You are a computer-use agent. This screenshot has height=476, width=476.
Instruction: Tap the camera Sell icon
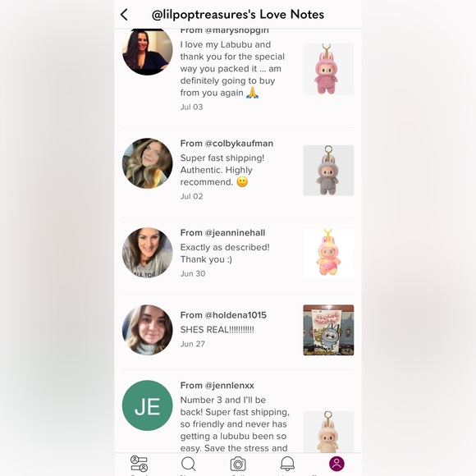[238, 464]
